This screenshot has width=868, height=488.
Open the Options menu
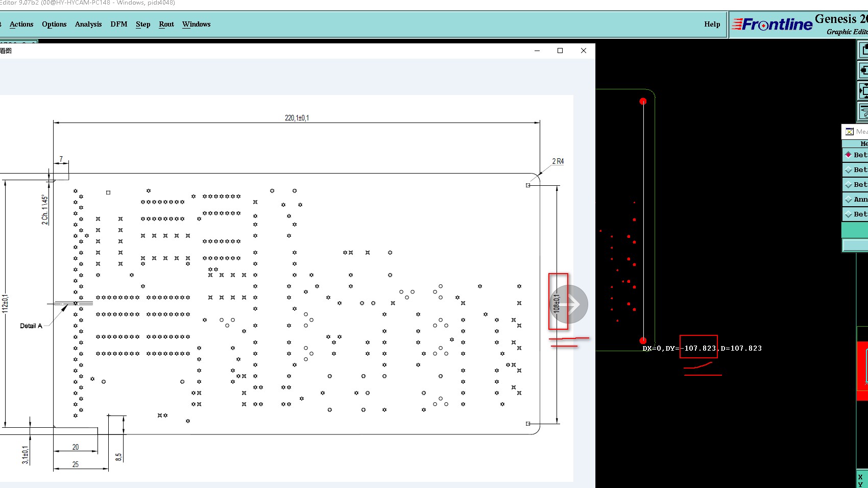click(x=54, y=24)
